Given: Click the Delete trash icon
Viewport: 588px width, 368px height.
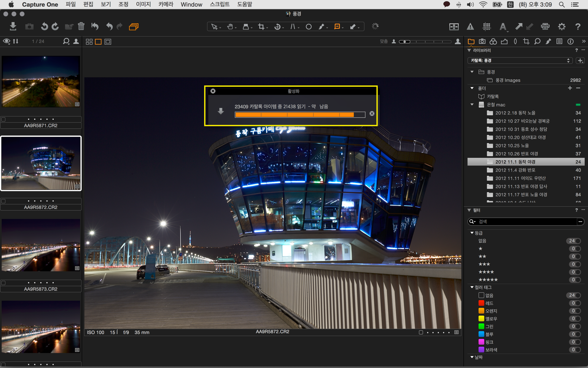Looking at the screenshot, I should (x=81, y=26).
